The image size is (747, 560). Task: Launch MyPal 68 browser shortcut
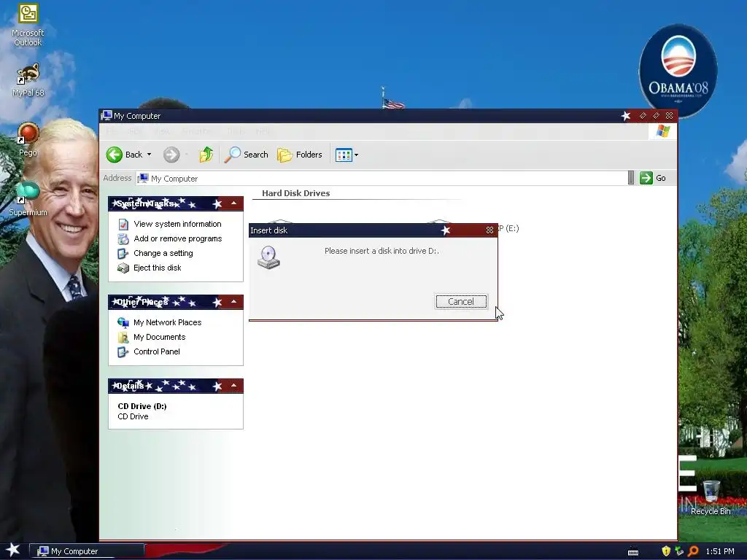28,80
